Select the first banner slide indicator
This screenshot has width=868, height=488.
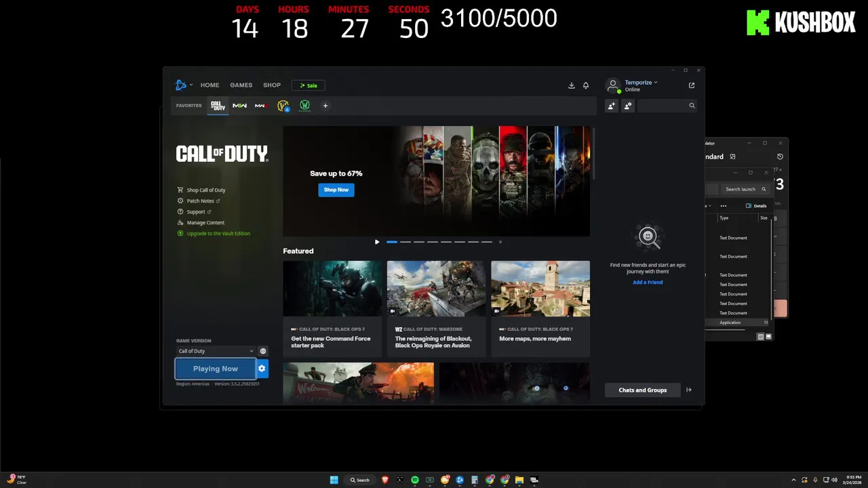(x=392, y=242)
